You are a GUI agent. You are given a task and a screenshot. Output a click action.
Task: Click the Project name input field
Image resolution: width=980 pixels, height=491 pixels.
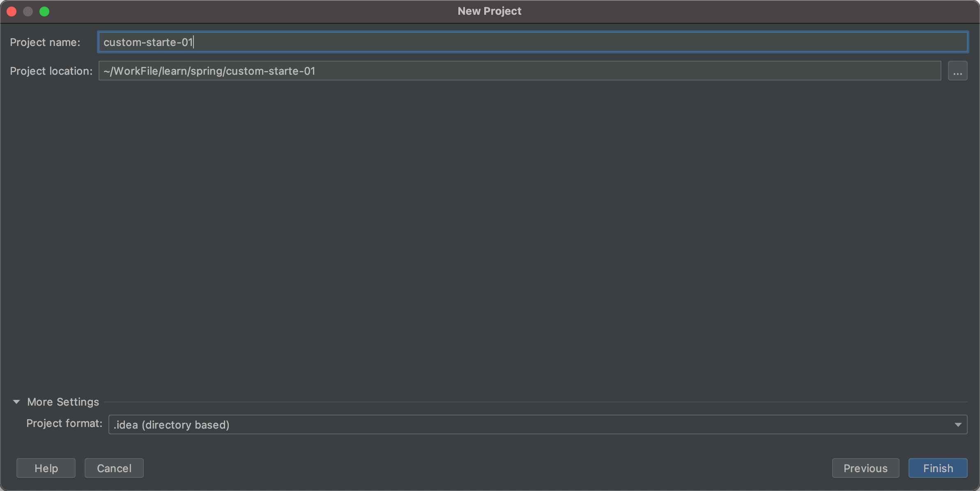[533, 42]
